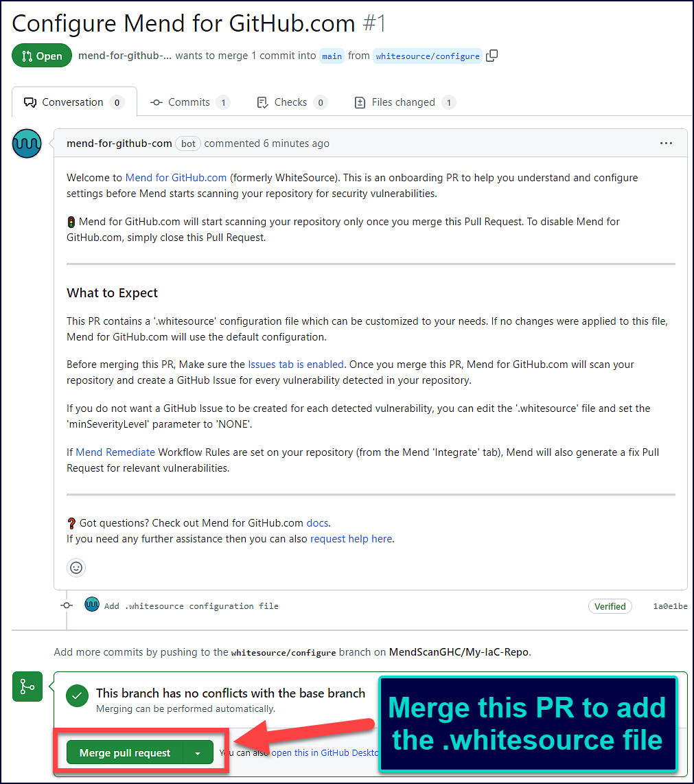Follow the Issues tab is enabled link
694x784 pixels.
pyautogui.click(x=296, y=365)
